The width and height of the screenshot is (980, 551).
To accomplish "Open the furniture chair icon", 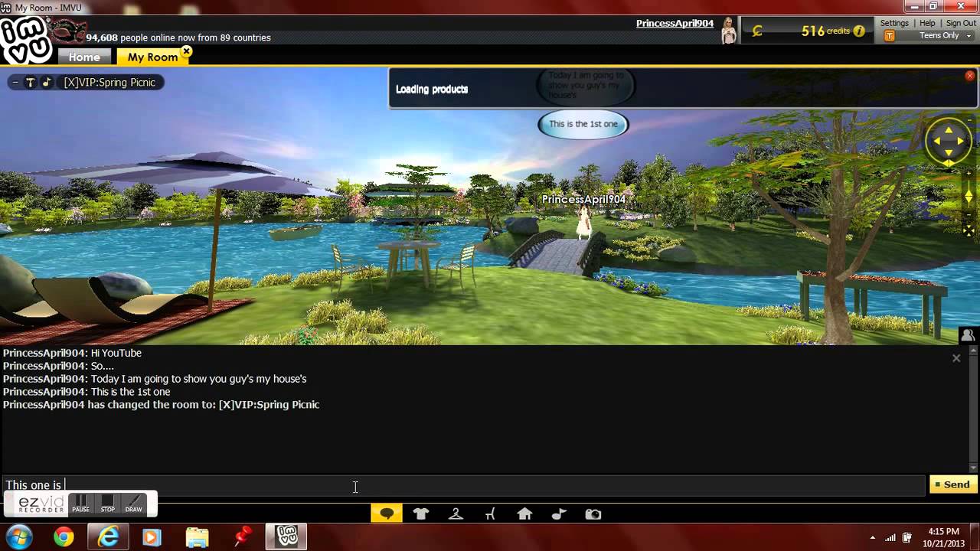I will (x=490, y=514).
